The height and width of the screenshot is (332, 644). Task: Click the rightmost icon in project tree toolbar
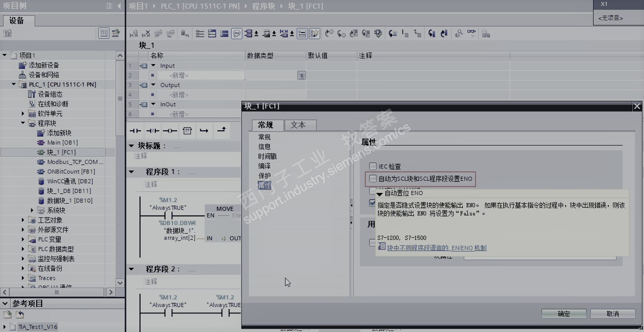point(116,33)
